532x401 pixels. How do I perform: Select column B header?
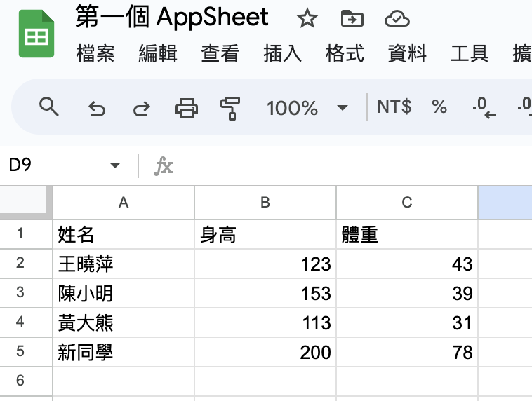point(265,203)
